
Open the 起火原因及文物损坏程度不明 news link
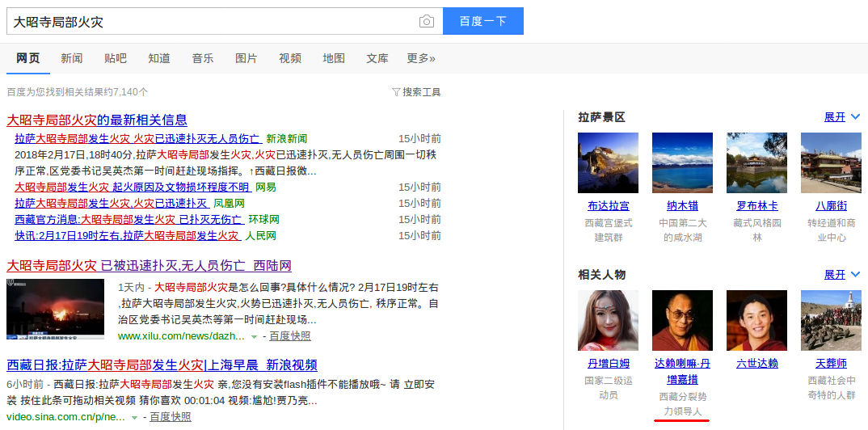133,187
